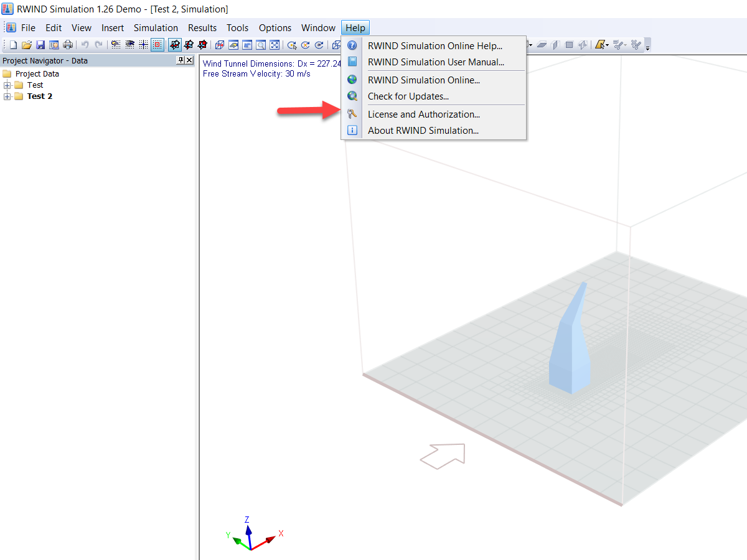Close the Project Navigator panel
The width and height of the screenshot is (747, 560).
(189, 60)
